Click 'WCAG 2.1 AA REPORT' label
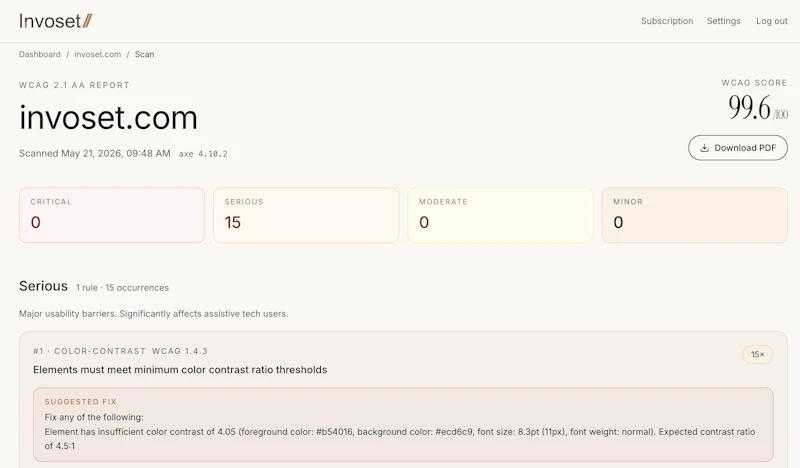 74,85
